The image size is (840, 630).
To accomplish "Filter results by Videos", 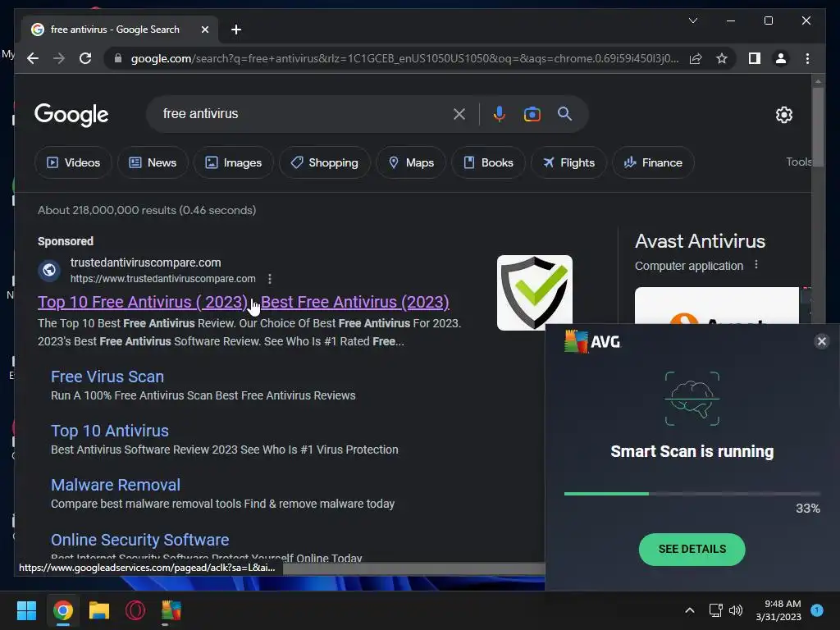I will coord(73,162).
